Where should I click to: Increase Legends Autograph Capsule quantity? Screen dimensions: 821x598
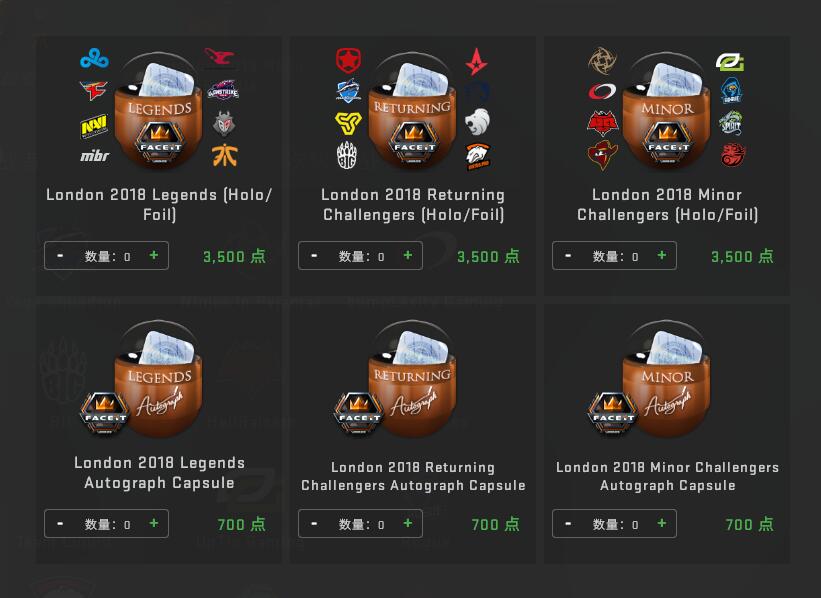coord(154,523)
